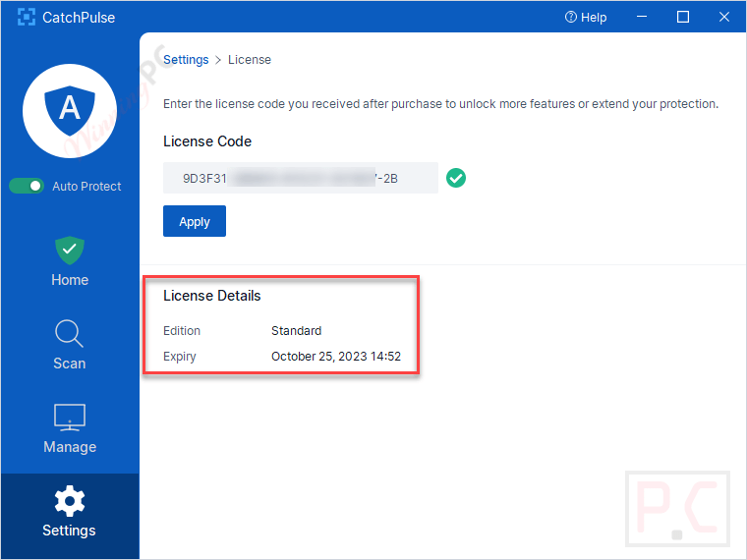The width and height of the screenshot is (747, 560).
Task: Click the License breadcrumb label
Action: click(249, 60)
